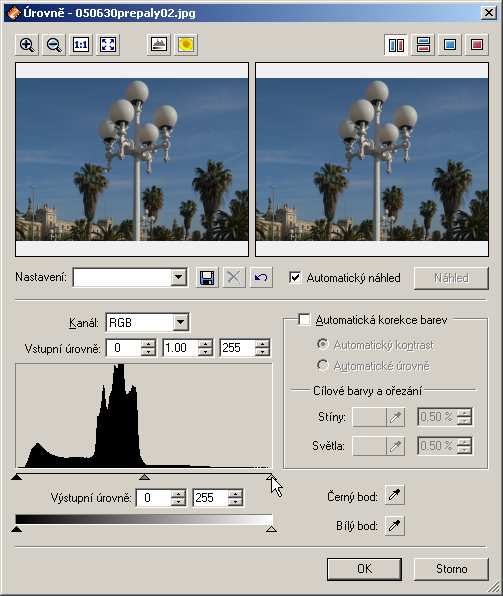503x596 pixels.
Task: Open the Nastavení preset dropdown
Action: 178,277
